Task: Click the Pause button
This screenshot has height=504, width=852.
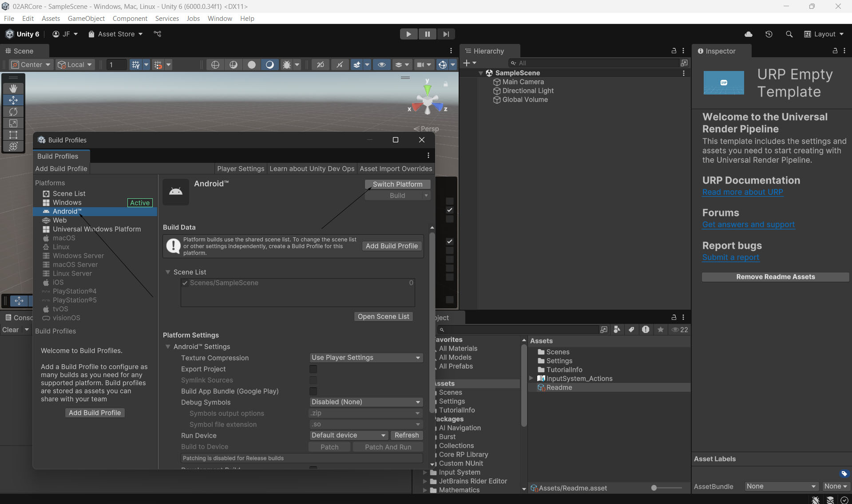Action: point(427,34)
